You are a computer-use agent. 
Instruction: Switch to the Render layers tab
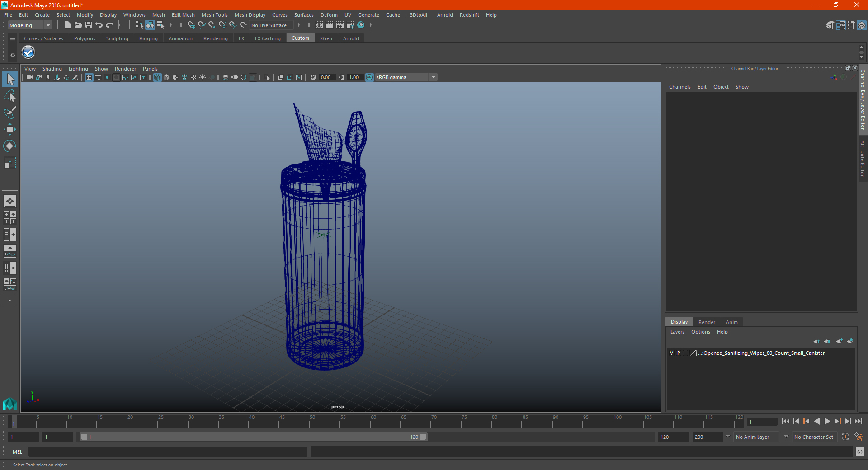click(707, 322)
